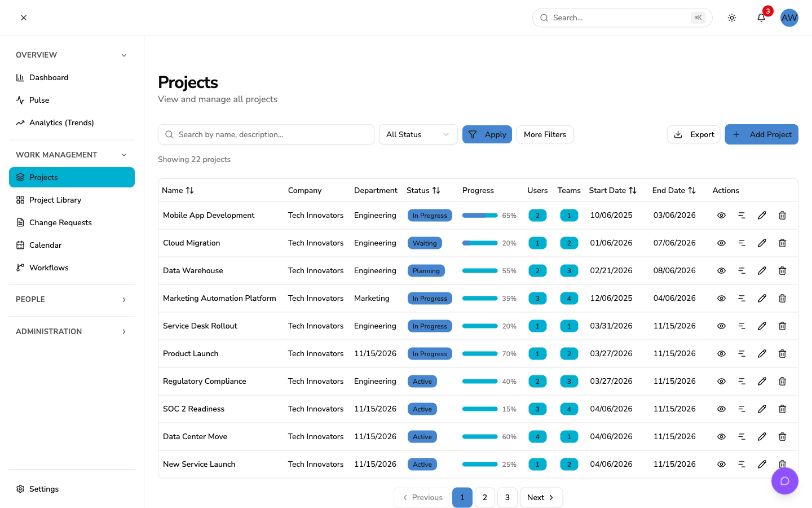
Task: Sort the table by Start Date column
Action: click(x=612, y=190)
